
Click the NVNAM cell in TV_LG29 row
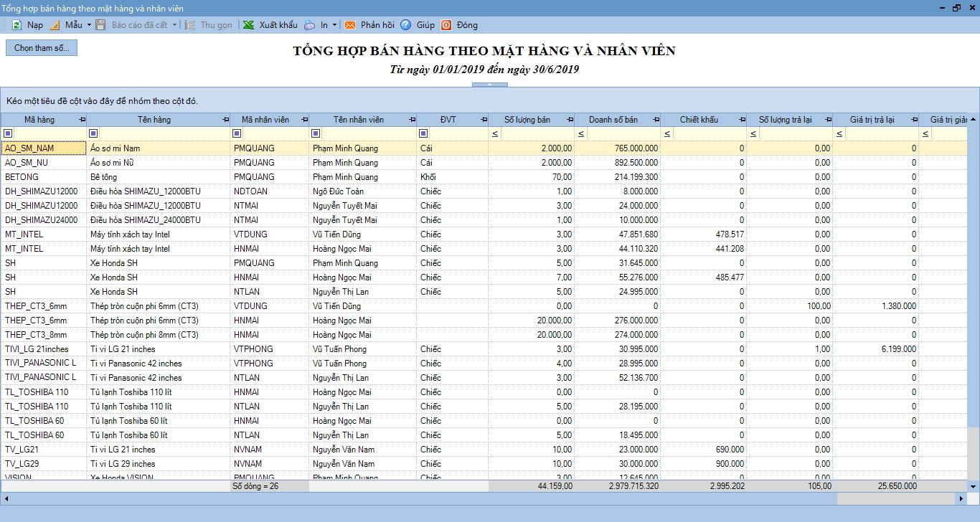click(270, 464)
